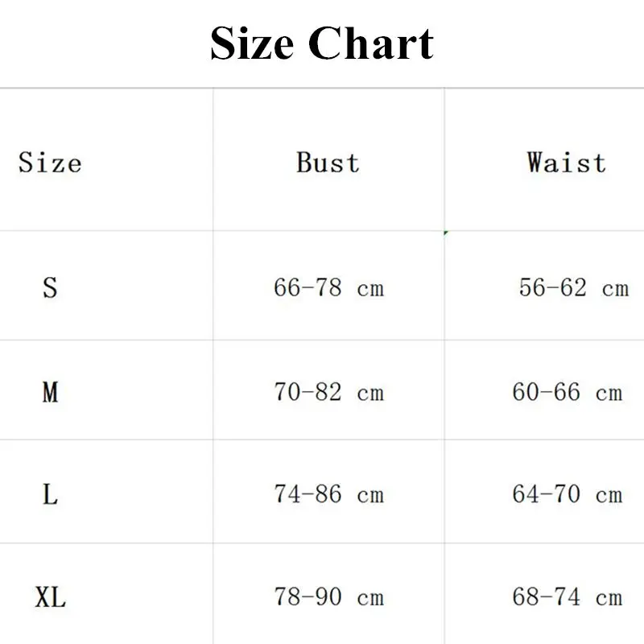Click the column border between Bust and Waist headers

pyautogui.click(x=444, y=159)
